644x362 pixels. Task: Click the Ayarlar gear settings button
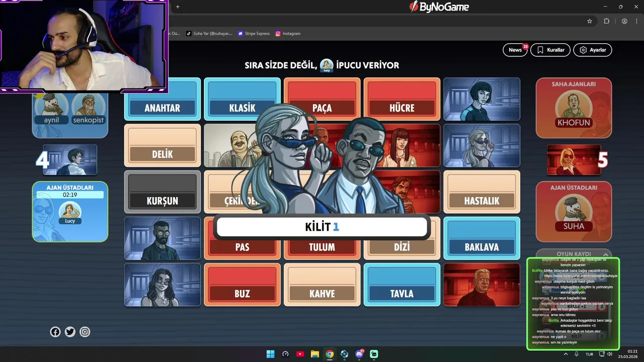(593, 50)
